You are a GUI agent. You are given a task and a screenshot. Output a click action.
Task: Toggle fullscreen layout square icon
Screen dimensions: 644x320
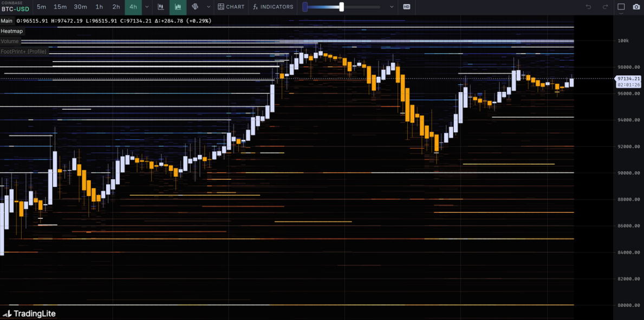click(x=621, y=7)
